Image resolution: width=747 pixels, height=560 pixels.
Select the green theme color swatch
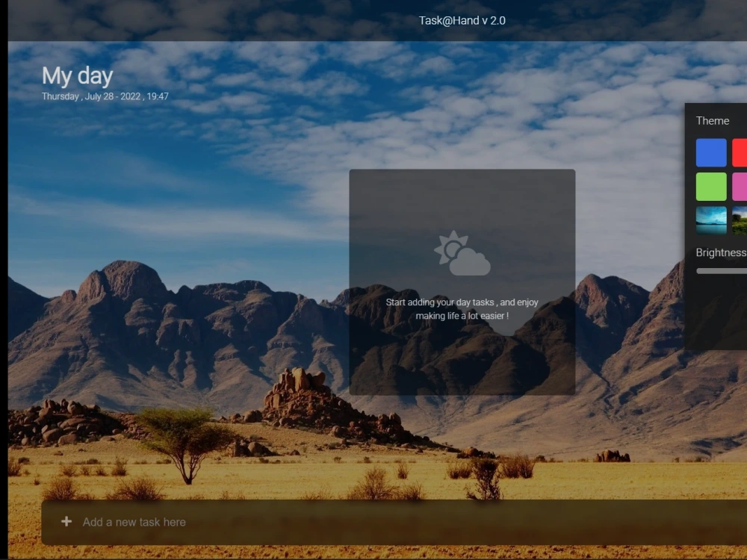[711, 186]
